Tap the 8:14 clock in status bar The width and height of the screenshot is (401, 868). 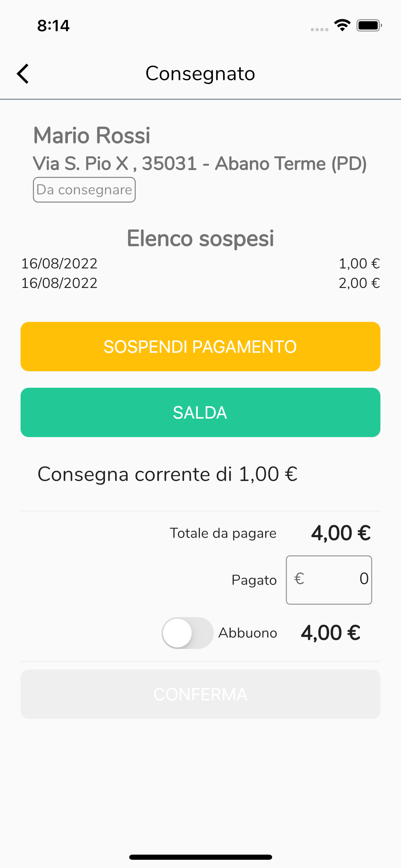point(53,26)
